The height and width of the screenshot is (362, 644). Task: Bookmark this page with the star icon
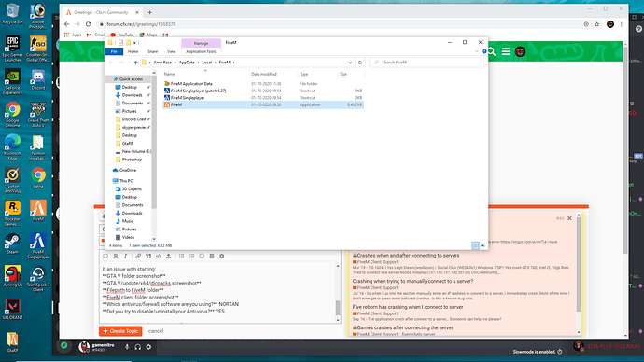[596, 24]
